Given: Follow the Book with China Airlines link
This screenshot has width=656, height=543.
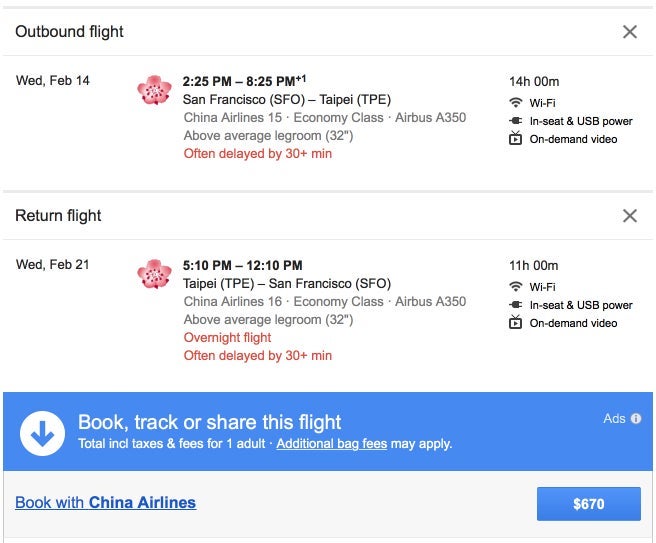Looking at the screenshot, I should point(106,503).
